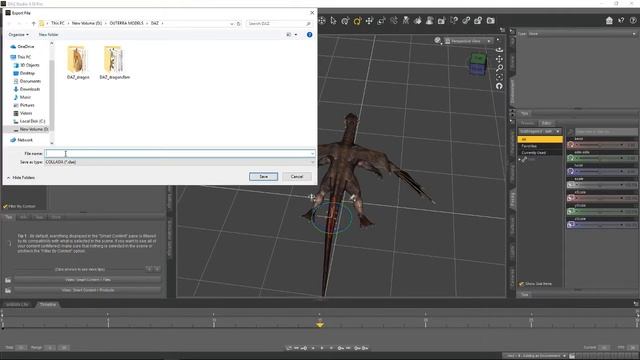Switch to the aniMate Lite tab

18,304
